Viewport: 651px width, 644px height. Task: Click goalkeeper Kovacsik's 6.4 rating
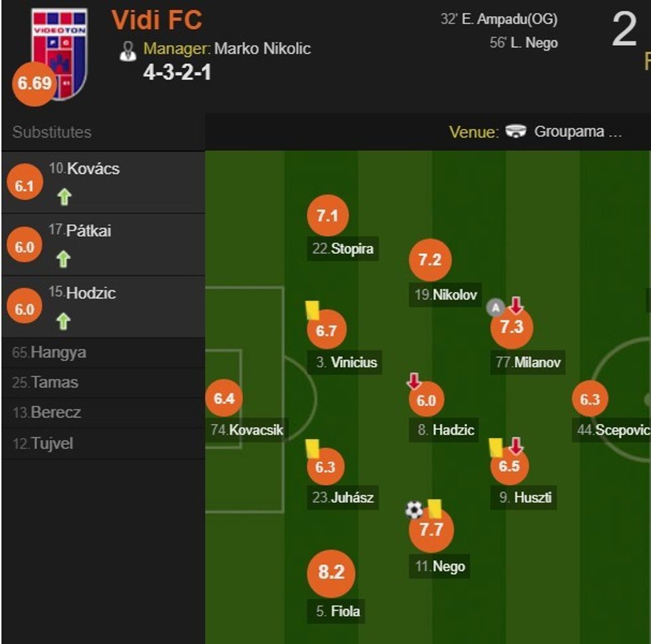[x=224, y=399]
